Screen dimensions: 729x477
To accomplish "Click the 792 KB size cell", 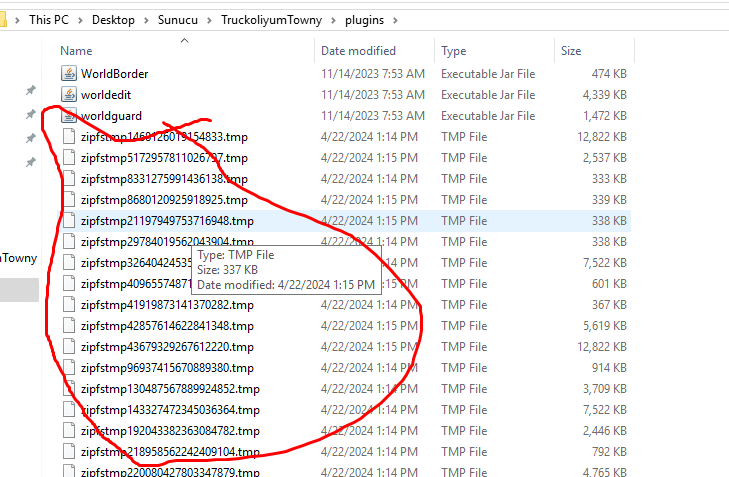I will (x=609, y=451).
